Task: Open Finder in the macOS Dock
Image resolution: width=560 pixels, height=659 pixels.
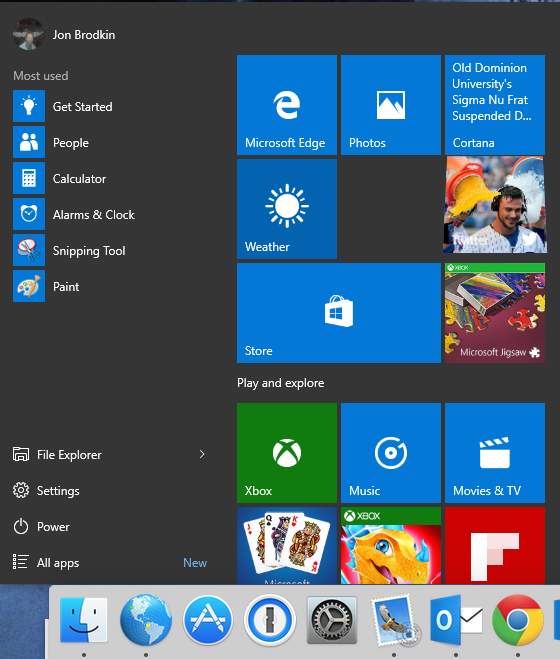Action: (84, 620)
